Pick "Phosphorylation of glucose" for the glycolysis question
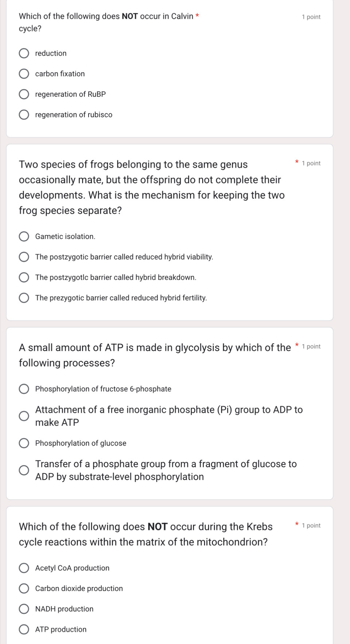The image size is (350, 644). click(24, 443)
